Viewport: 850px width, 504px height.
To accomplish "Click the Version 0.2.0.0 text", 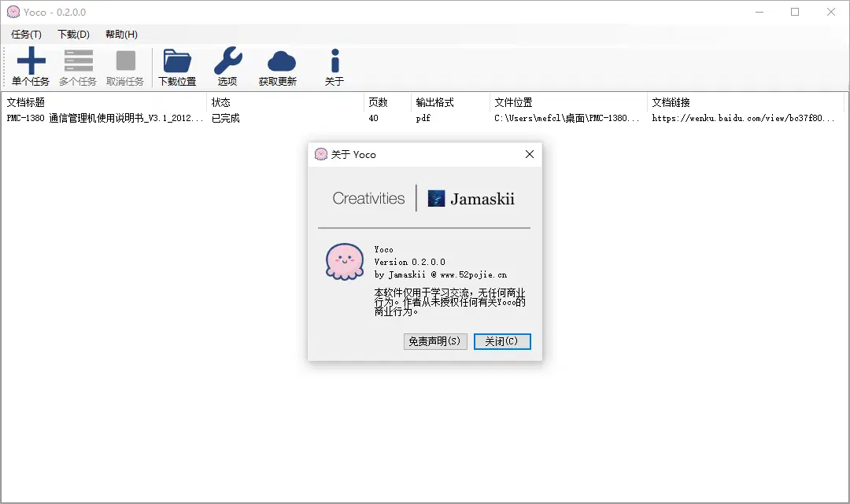I will [410, 262].
